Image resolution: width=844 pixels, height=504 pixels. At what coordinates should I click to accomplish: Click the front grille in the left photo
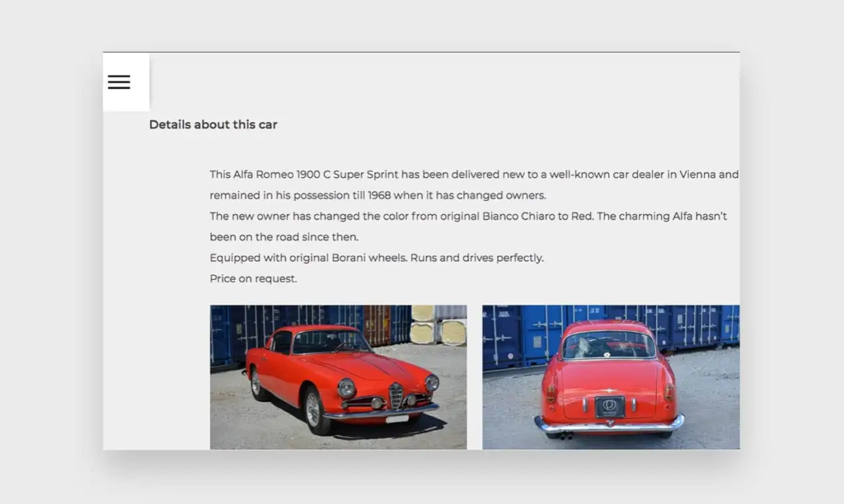click(396, 396)
